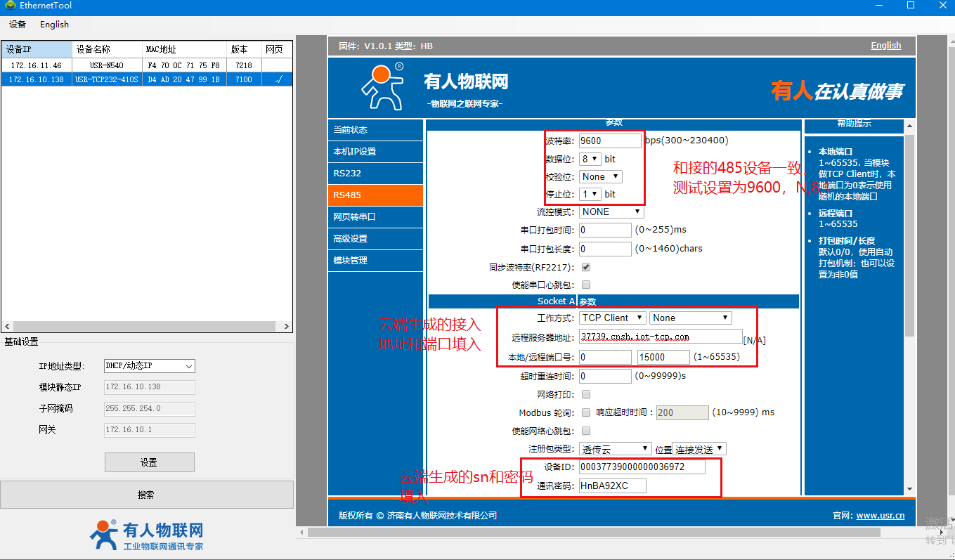Screen dimensions: 955x560
Task: Open the RS485 settings page
Action: (375, 195)
